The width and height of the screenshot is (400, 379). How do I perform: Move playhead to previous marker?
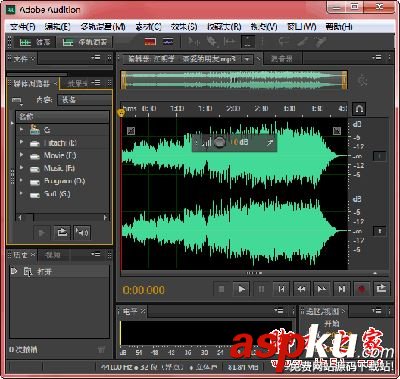[281, 289]
